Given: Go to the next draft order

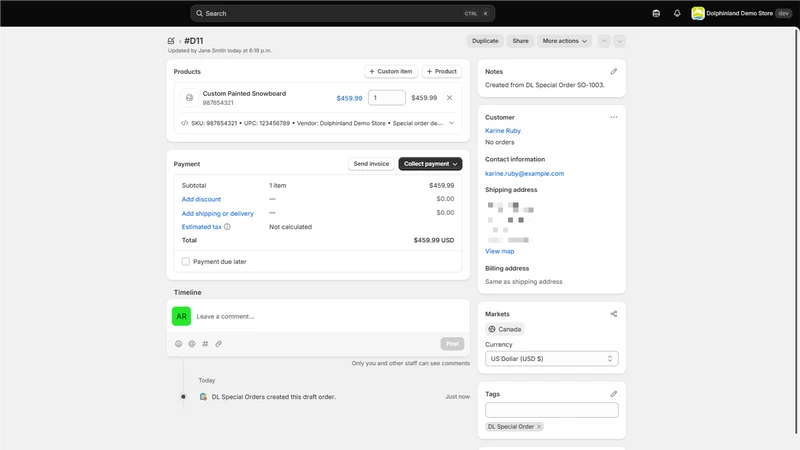Looking at the screenshot, I should 619,41.
